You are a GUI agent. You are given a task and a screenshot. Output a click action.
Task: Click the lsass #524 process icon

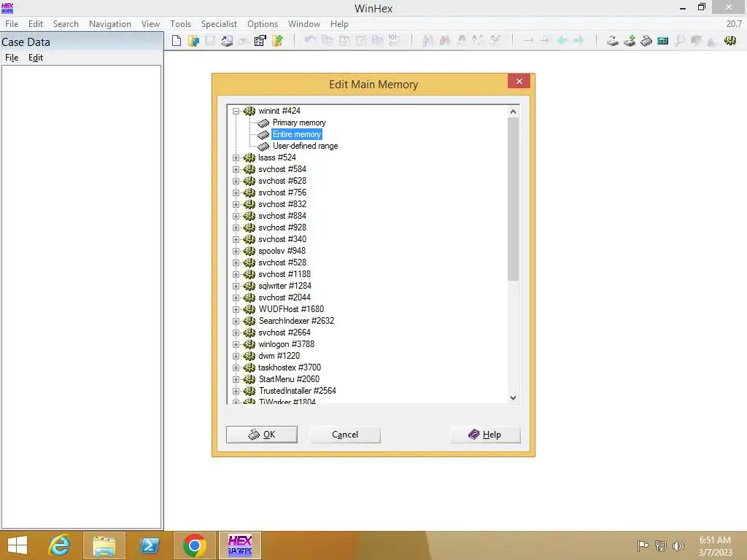249,157
